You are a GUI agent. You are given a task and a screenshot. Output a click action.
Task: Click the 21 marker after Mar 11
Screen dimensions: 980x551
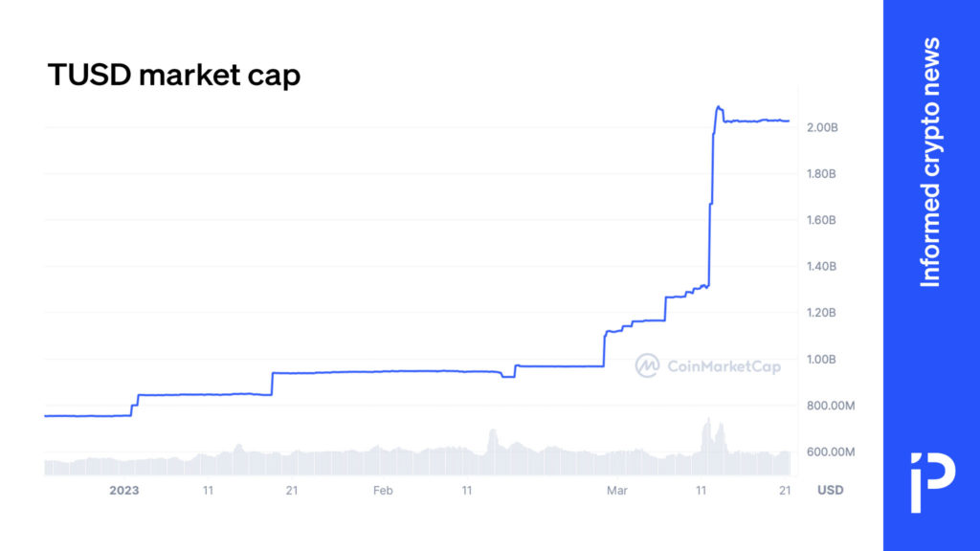pyautogui.click(x=785, y=491)
